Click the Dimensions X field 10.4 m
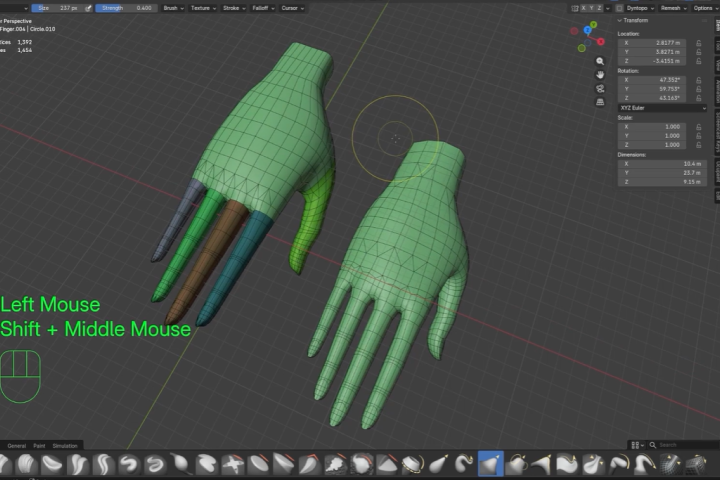The height and width of the screenshot is (480, 720). (662, 164)
